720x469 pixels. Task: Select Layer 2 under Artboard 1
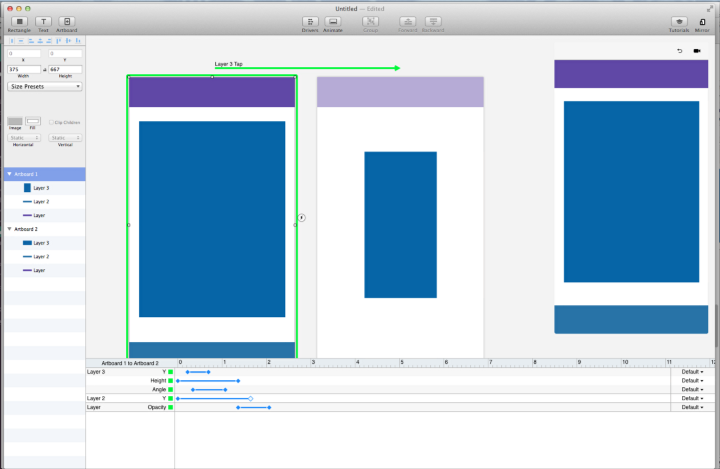(45, 202)
